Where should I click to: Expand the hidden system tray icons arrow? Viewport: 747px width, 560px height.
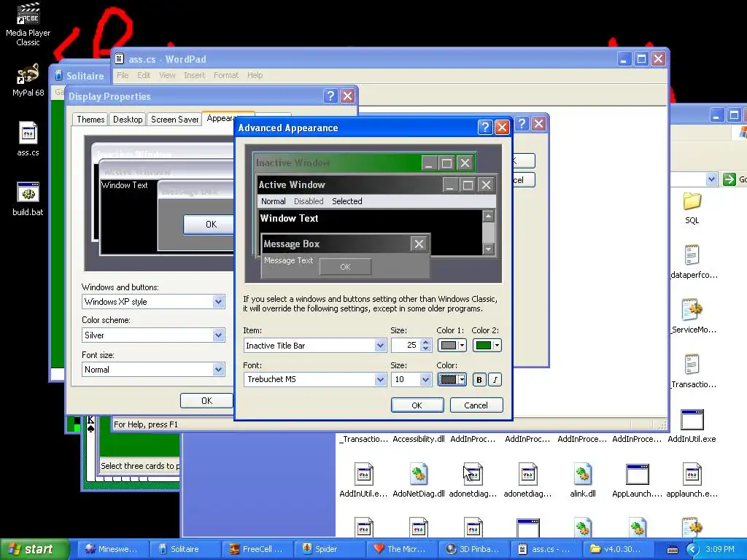[x=693, y=550]
